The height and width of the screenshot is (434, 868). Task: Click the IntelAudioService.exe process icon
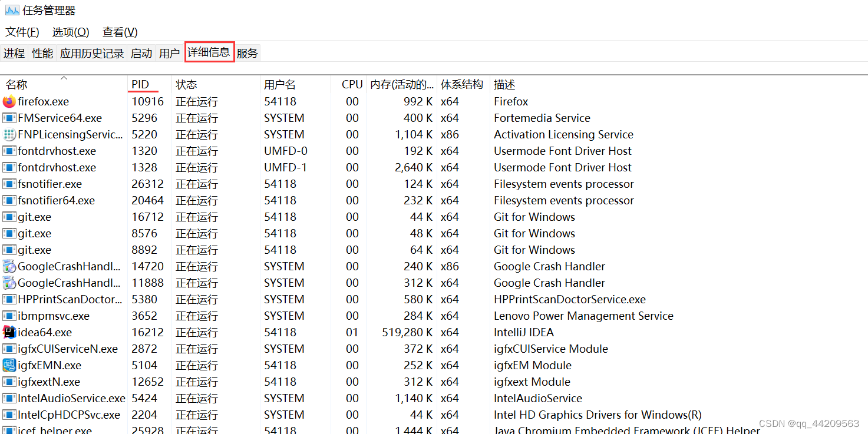[x=9, y=398]
